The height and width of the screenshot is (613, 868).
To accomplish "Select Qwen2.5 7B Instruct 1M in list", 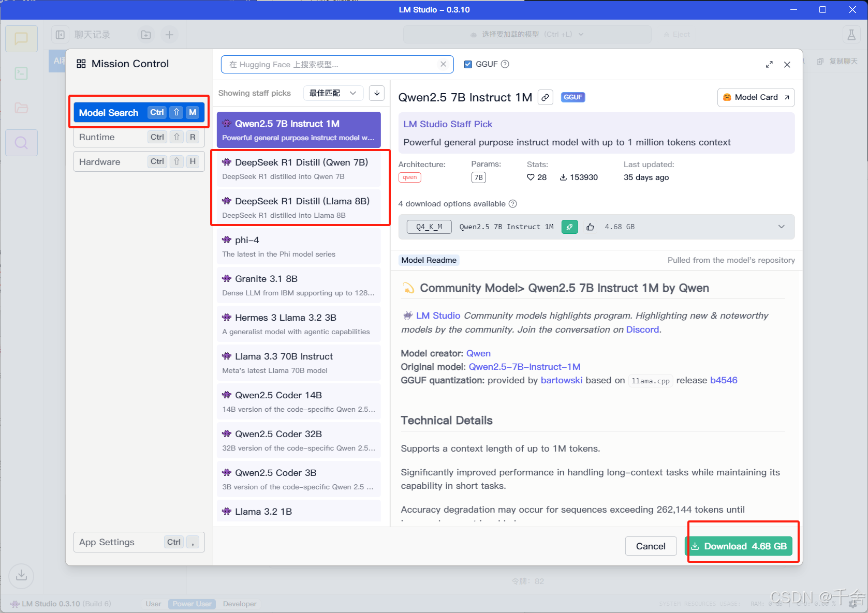I will [299, 130].
